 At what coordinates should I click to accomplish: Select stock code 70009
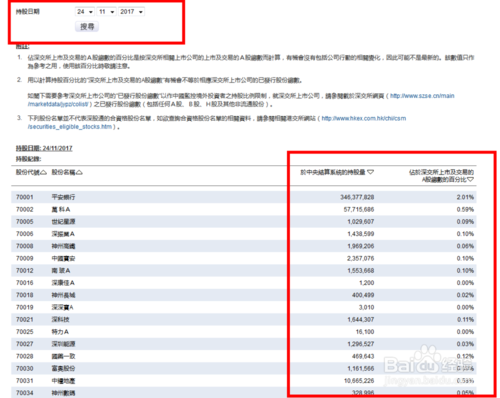click(25, 258)
